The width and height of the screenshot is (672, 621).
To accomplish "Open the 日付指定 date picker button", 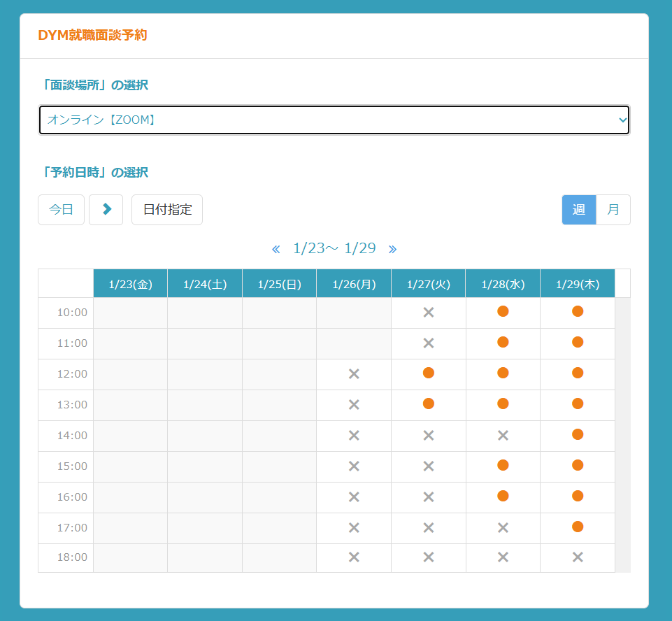I will tap(167, 210).
